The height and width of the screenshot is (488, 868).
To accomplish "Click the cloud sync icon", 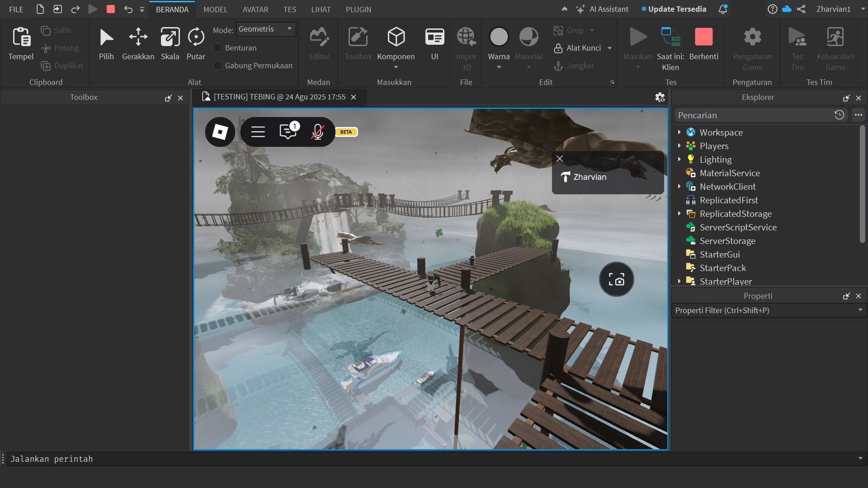I will point(787,9).
